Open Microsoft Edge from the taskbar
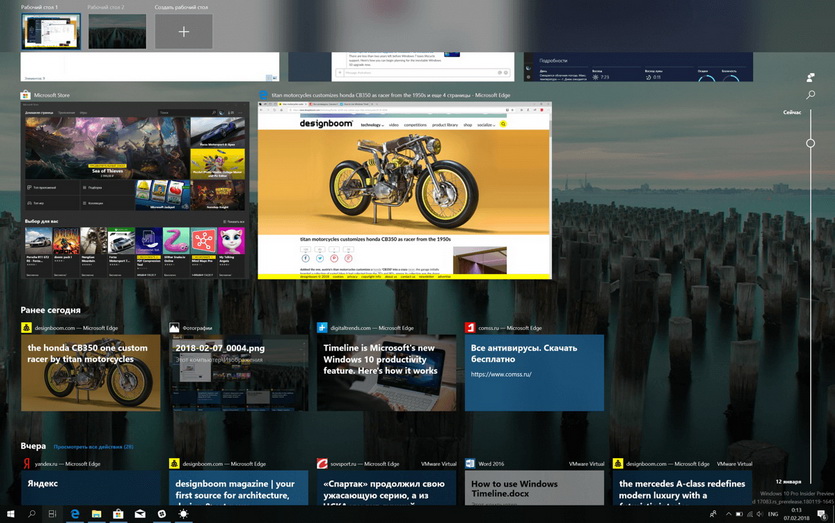This screenshot has height=523, width=835. (75, 514)
